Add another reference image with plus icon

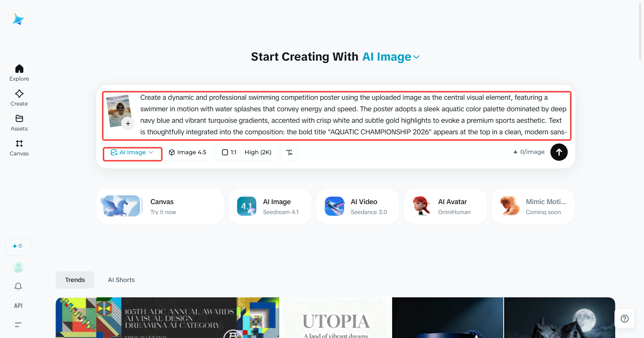tap(128, 124)
